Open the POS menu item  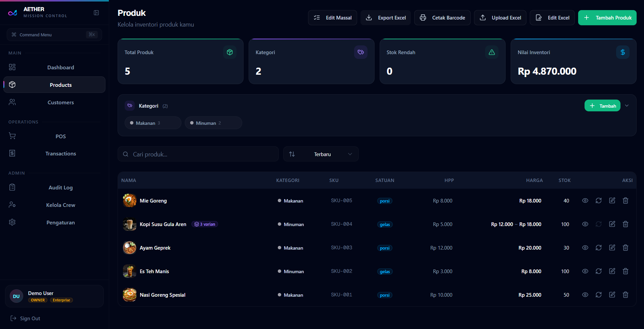click(x=54, y=136)
